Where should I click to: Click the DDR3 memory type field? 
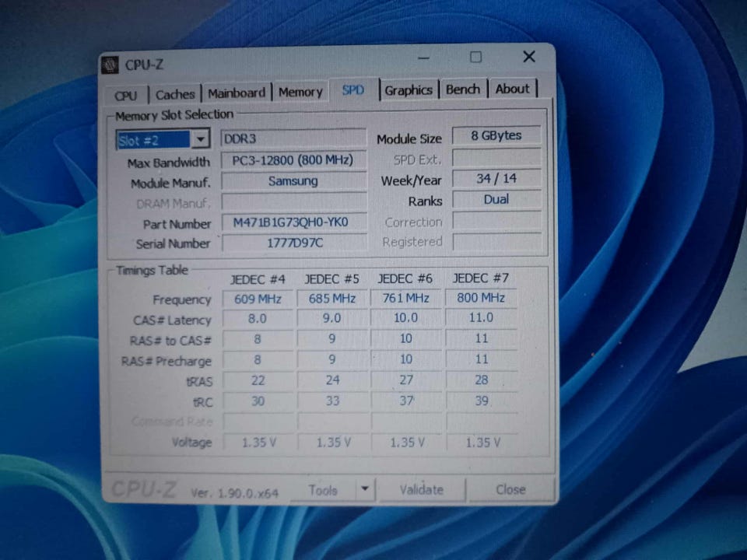(293, 138)
